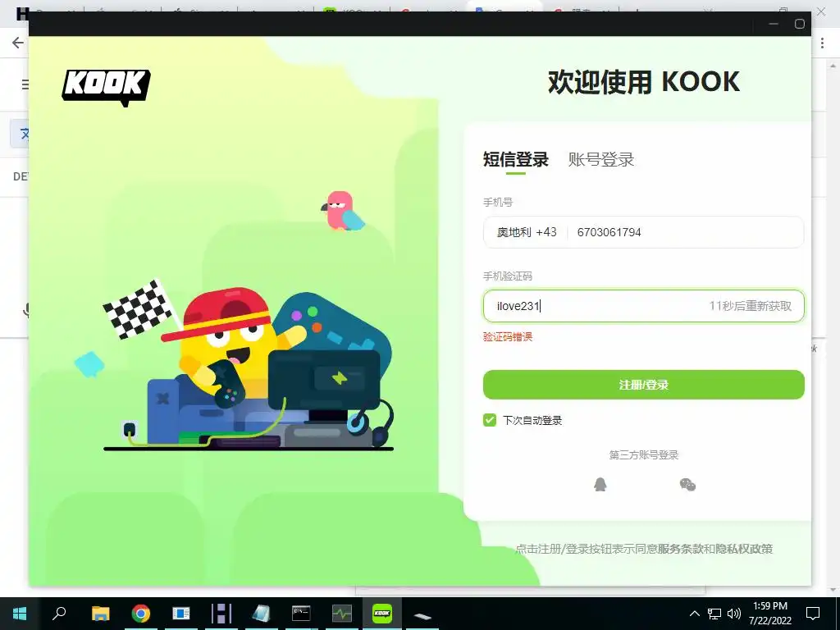Click the 第三方账号登录 label
Screen dimensions: 840x630
tap(643, 454)
